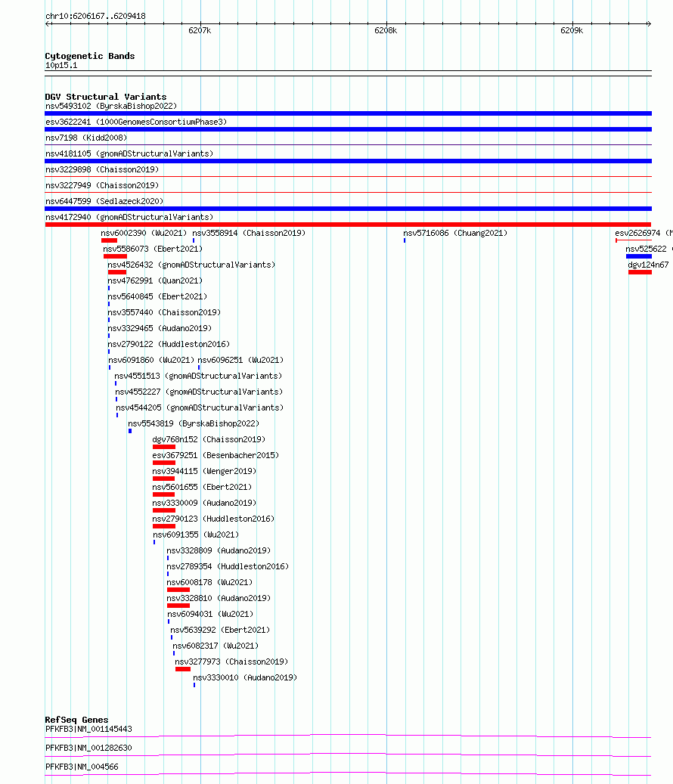Image resolution: width=673 pixels, height=784 pixels.
Task: Click the 6207k ruler tick label
Action: point(200,30)
